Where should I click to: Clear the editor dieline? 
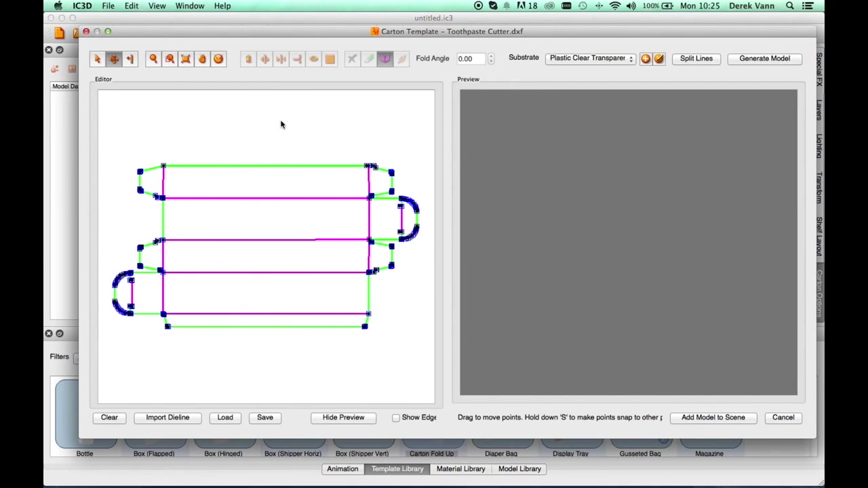[x=109, y=418]
